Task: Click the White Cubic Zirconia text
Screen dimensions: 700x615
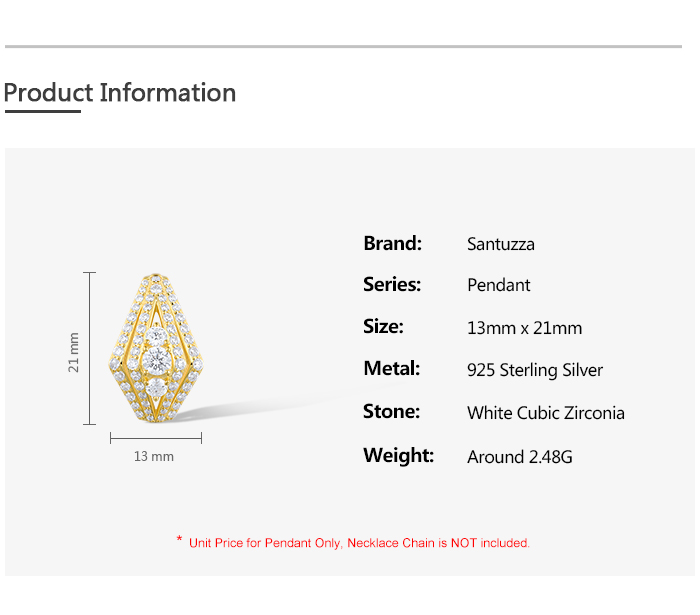Action: tap(546, 413)
